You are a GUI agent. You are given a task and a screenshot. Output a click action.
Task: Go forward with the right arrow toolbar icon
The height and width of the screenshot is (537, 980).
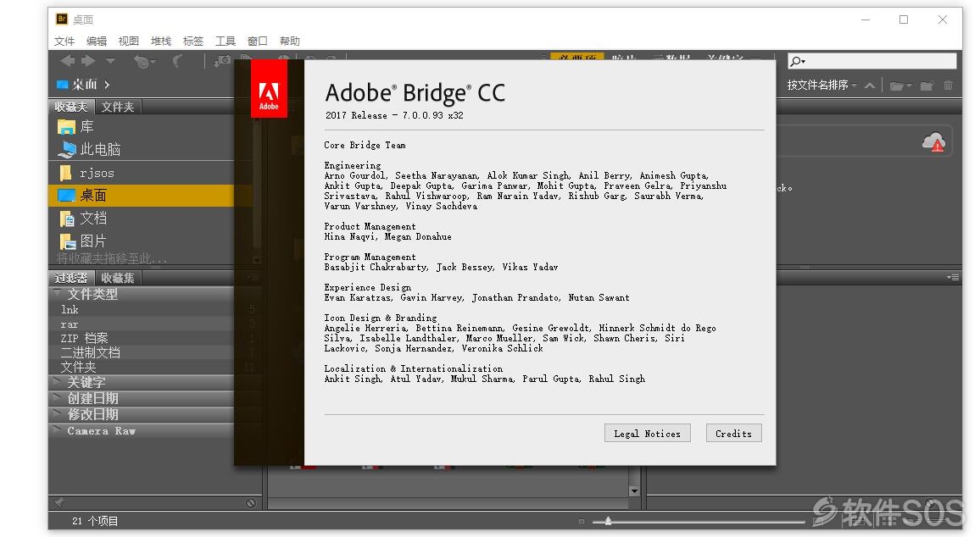pyautogui.click(x=89, y=61)
